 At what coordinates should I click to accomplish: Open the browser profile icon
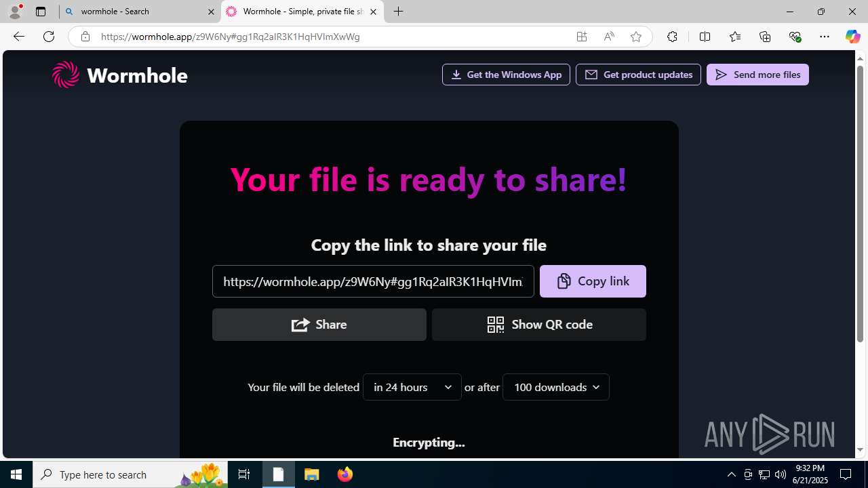[x=15, y=12]
